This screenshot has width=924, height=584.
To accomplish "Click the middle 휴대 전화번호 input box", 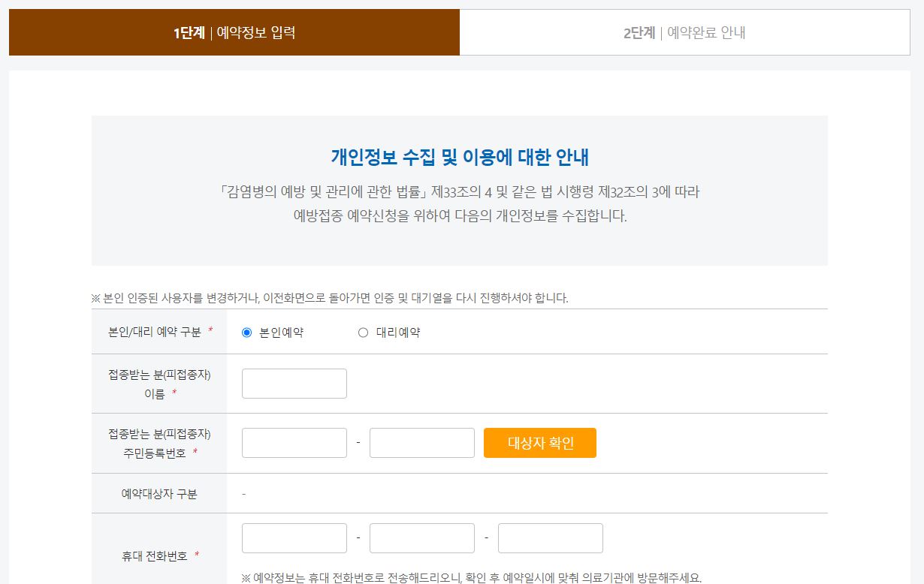I will tap(422, 538).
